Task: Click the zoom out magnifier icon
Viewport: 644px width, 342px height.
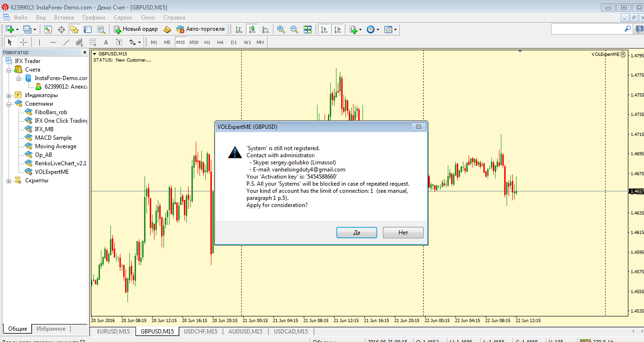Action: click(294, 29)
